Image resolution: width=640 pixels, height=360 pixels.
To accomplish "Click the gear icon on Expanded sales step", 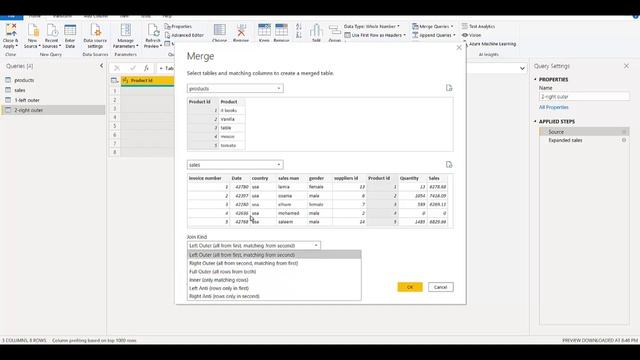I will [624, 140].
